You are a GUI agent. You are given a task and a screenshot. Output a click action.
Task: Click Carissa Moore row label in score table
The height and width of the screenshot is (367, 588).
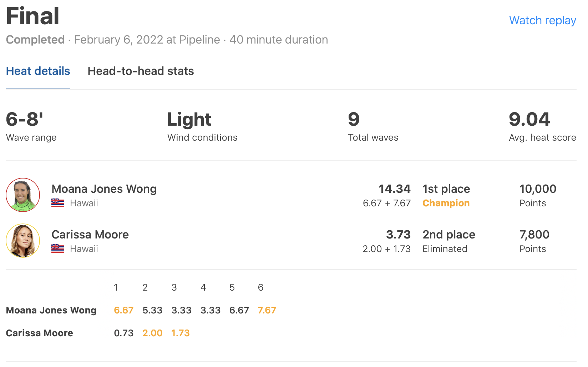tap(40, 333)
